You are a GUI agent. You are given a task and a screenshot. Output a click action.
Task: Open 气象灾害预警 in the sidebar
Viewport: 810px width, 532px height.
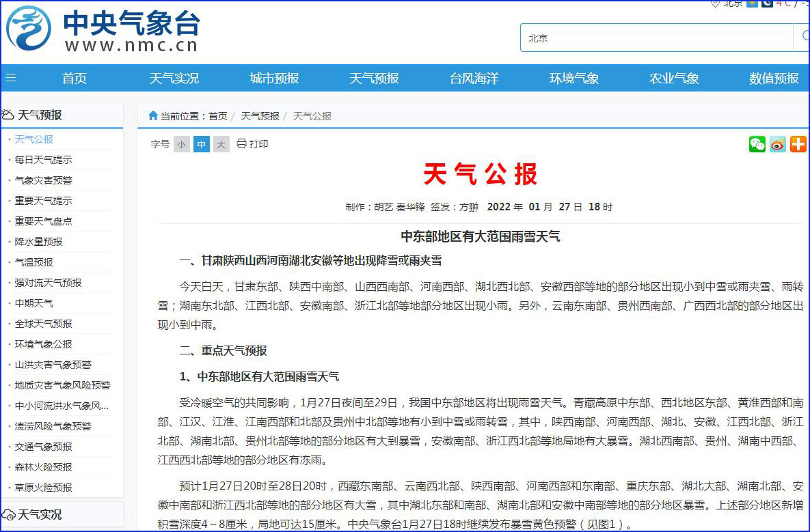click(x=43, y=180)
